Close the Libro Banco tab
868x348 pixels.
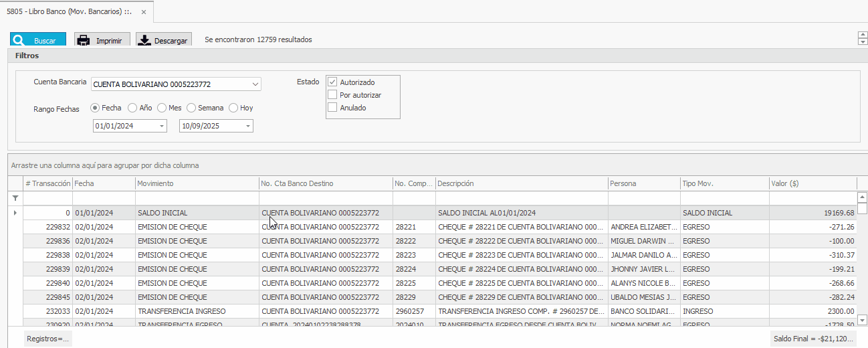143,12
